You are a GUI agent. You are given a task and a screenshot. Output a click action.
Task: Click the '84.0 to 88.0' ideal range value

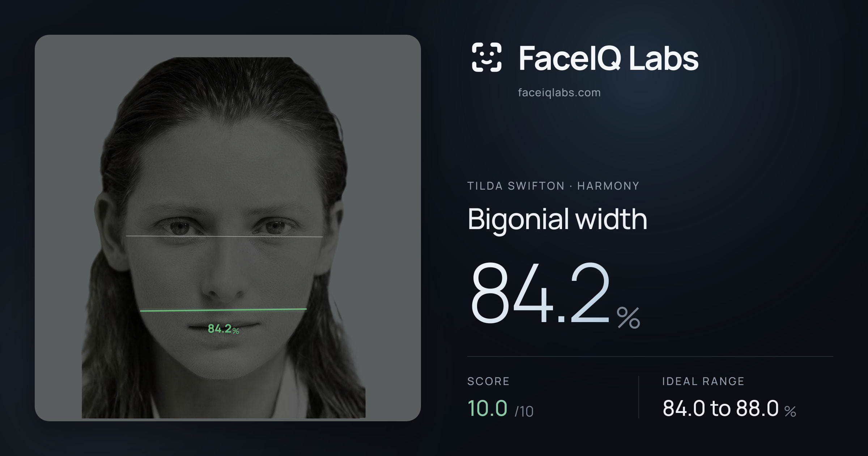720,408
